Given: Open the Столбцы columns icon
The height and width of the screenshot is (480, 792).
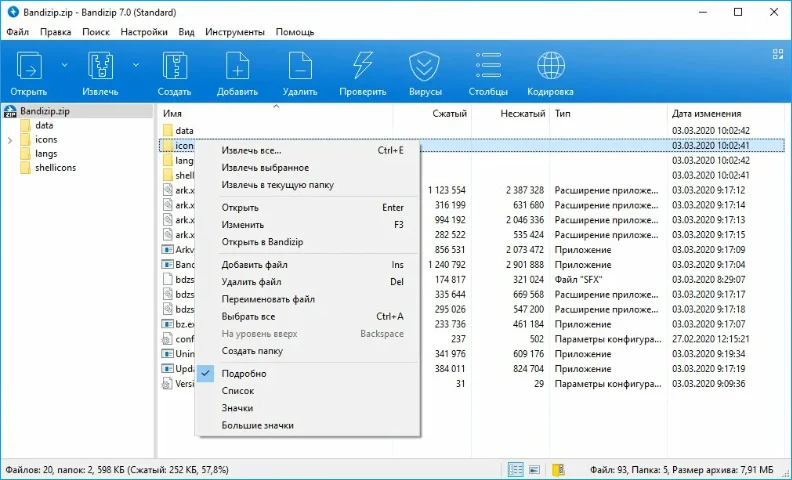Looking at the screenshot, I should tap(488, 66).
